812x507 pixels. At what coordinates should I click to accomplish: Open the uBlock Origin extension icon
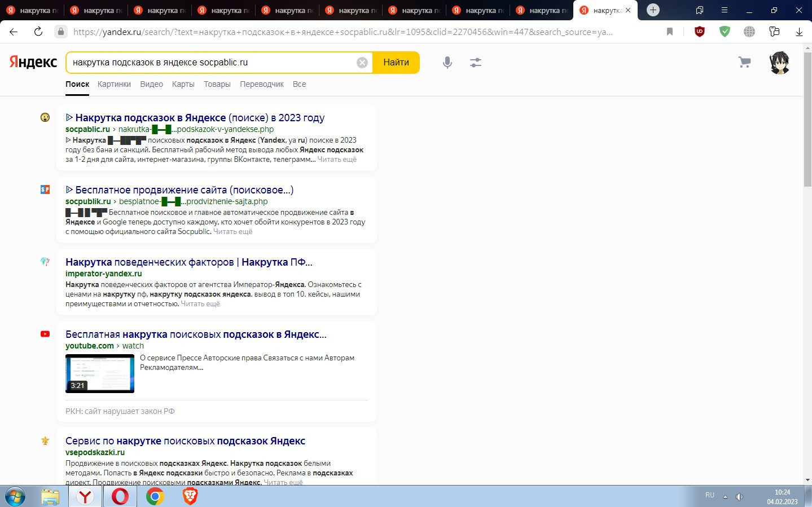700,32
